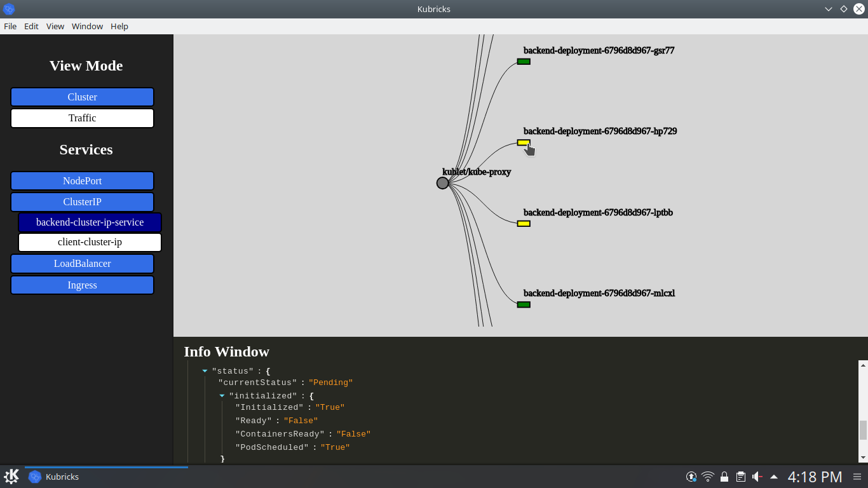Open the system updates tray icon
This screenshot has width=868, height=488.
click(x=691, y=477)
